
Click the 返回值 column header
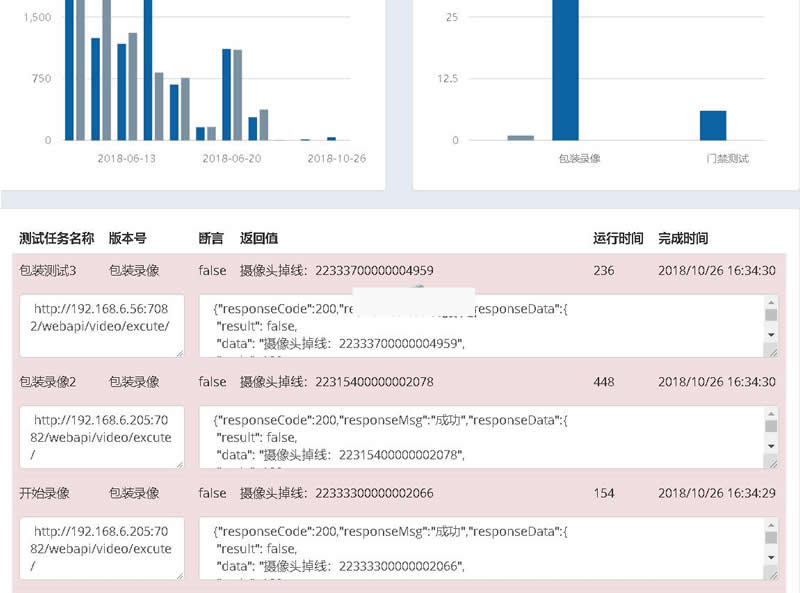[259, 238]
